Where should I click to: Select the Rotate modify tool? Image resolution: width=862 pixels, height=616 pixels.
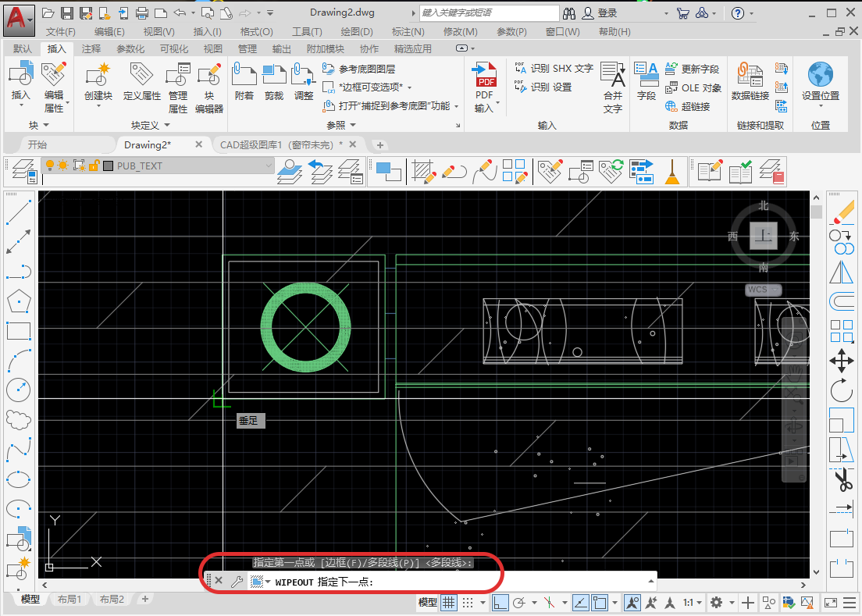pyautogui.click(x=841, y=390)
